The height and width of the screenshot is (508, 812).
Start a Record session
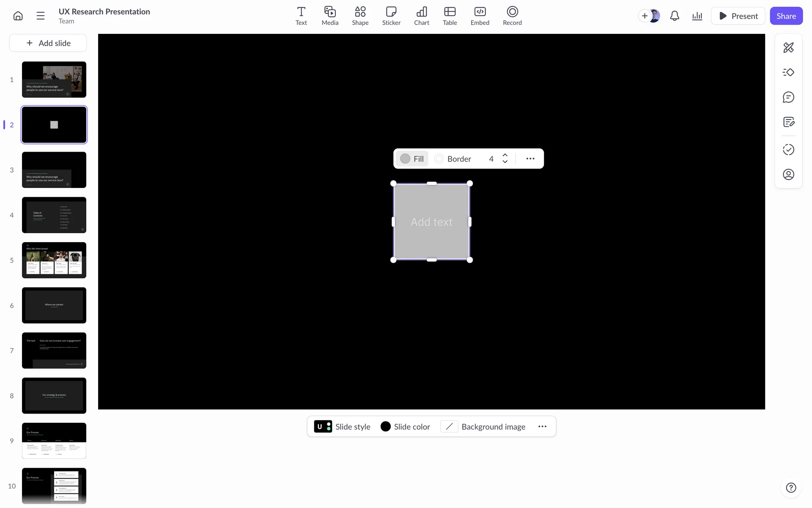coord(512,16)
